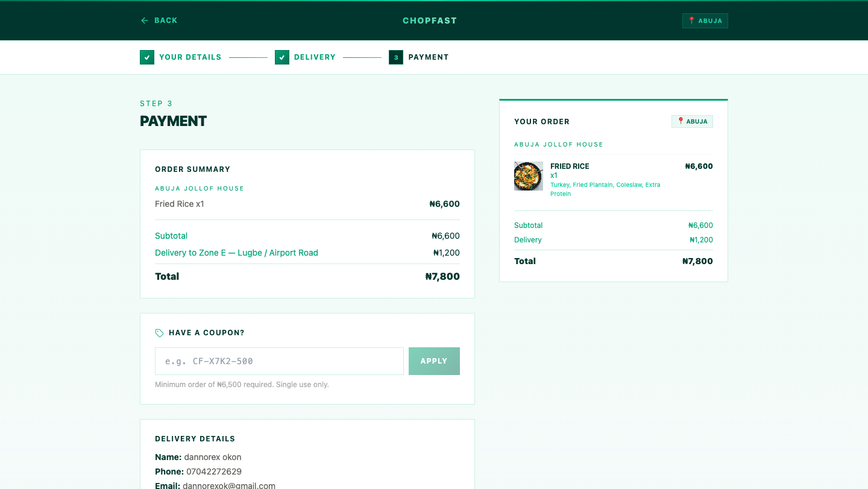Screen dimensions: 868x489
Task: Click the coupon tag icon
Action: pyautogui.click(x=160, y=333)
